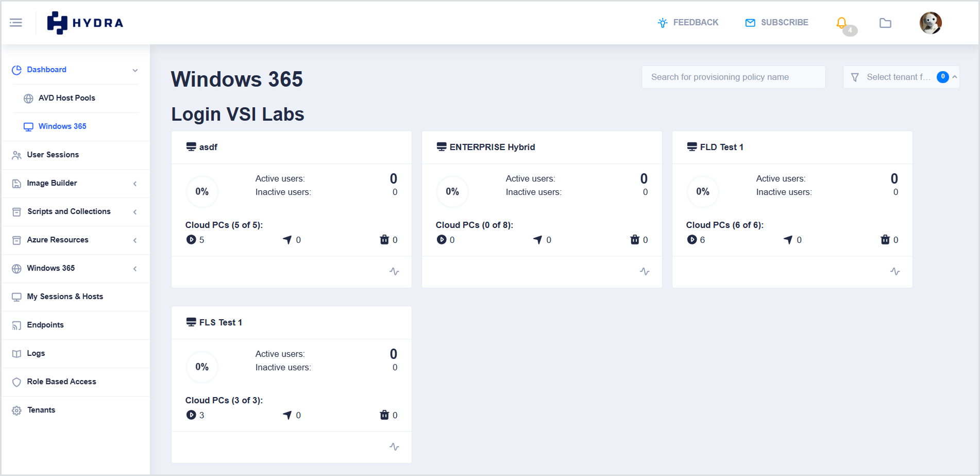
Task: Click the arrow icon on ENTERPRISE Hybrid card
Action: 538,239
